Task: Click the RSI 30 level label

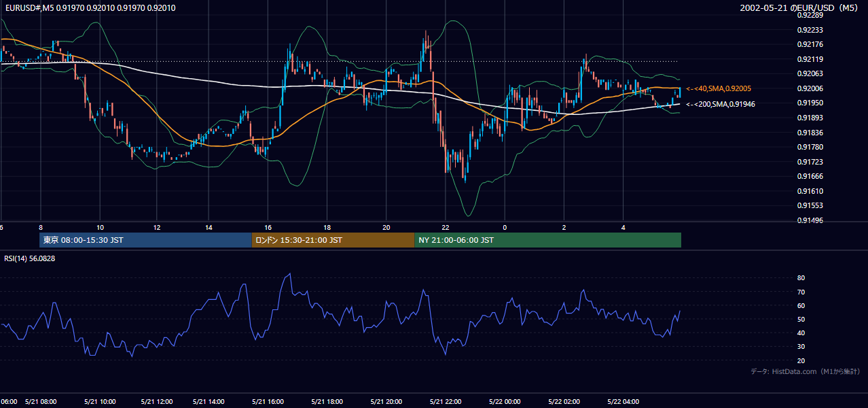Action: pos(801,347)
